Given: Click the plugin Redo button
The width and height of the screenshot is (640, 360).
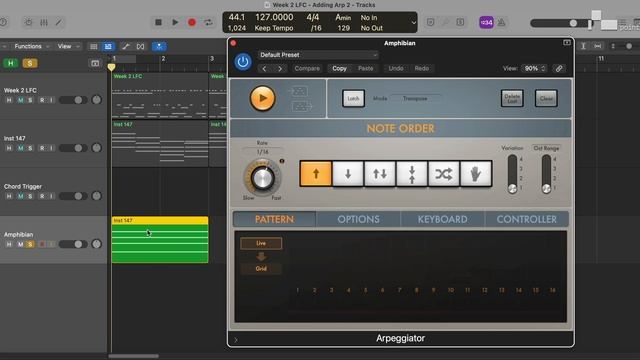Looking at the screenshot, I should point(422,69).
